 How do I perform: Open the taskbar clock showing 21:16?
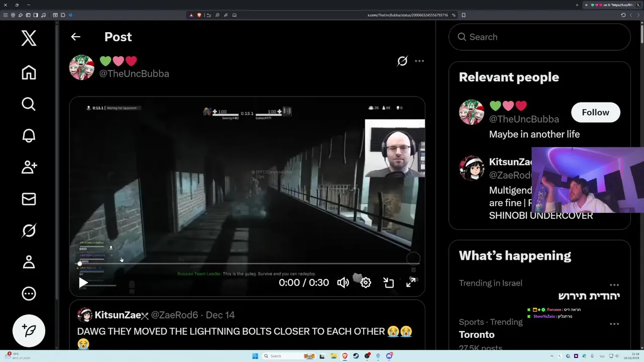pos(631,356)
